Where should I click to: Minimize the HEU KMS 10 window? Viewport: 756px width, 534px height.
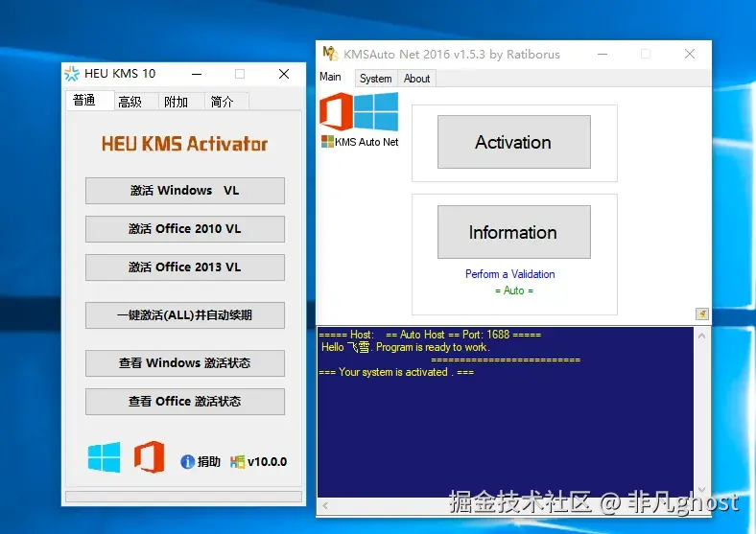click(197, 74)
